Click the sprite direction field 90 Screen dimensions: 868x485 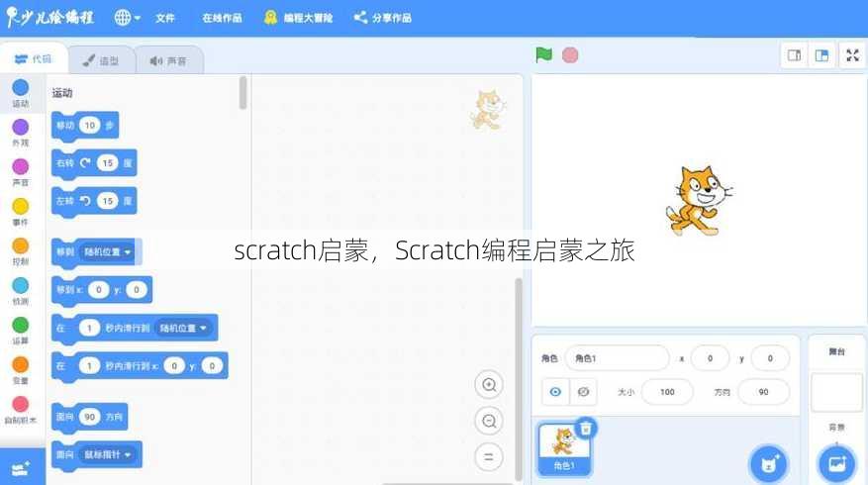763,392
